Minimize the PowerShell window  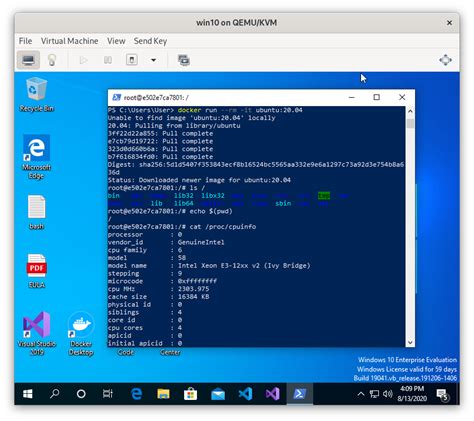(351, 97)
